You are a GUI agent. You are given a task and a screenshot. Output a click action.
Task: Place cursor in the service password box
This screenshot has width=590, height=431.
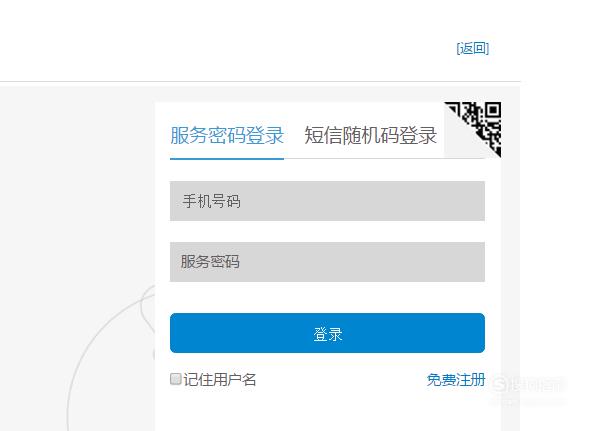pos(327,262)
